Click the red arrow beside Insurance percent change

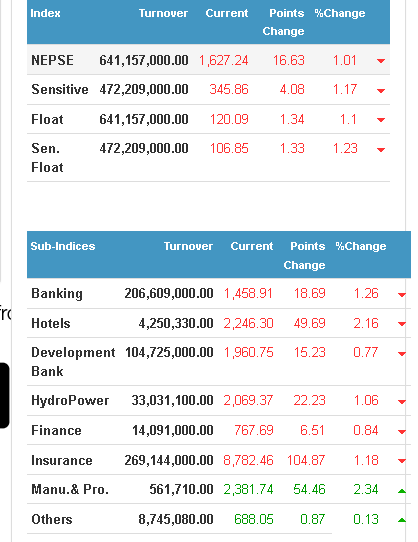401,461
